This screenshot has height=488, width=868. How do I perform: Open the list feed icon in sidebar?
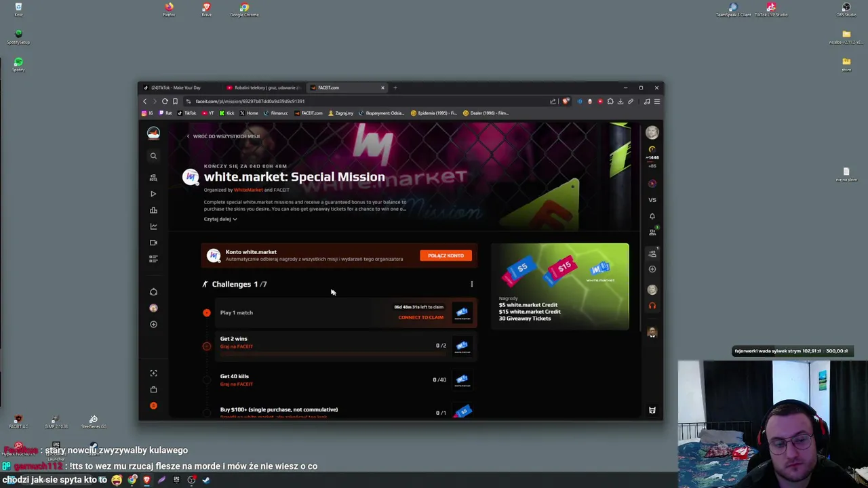153,259
